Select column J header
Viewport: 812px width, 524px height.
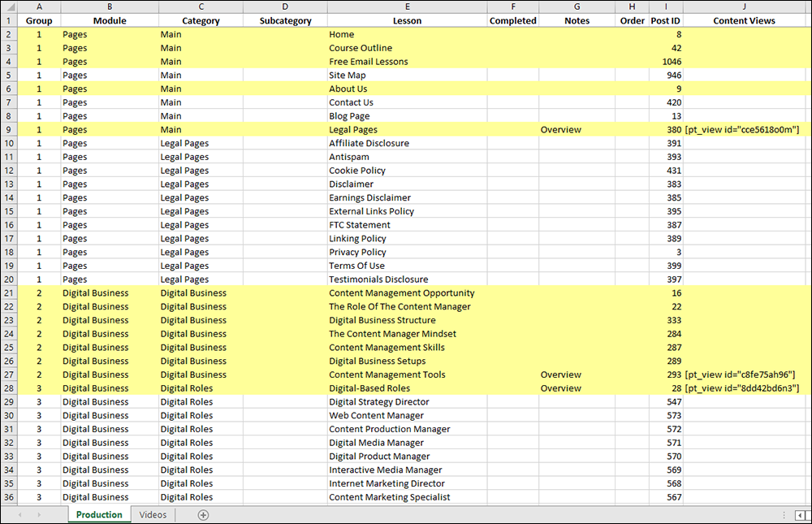(x=744, y=6)
